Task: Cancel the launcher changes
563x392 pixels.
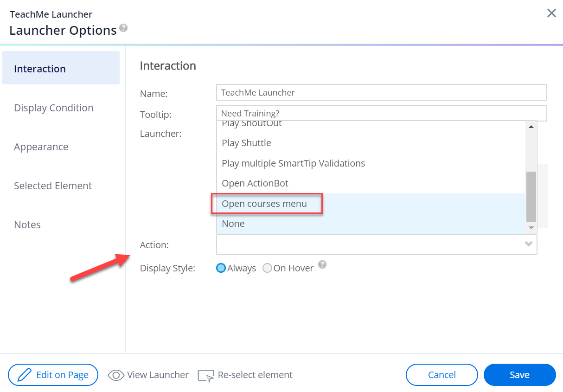Action: 441,375
